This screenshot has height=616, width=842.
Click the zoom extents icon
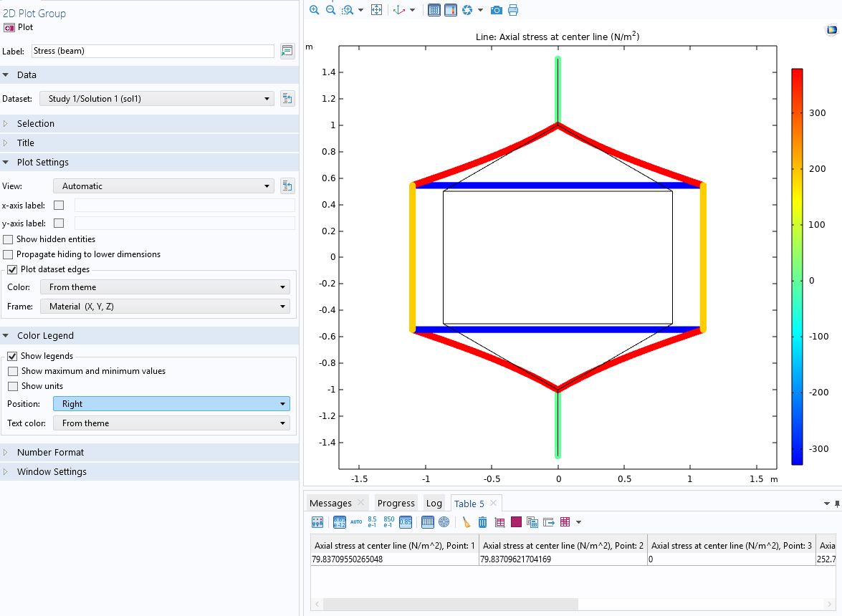click(x=376, y=10)
